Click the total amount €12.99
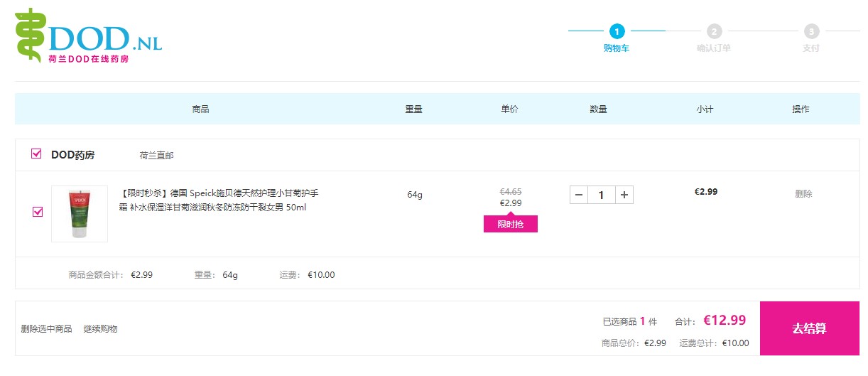This screenshot has width=868, height=376. (725, 321)
